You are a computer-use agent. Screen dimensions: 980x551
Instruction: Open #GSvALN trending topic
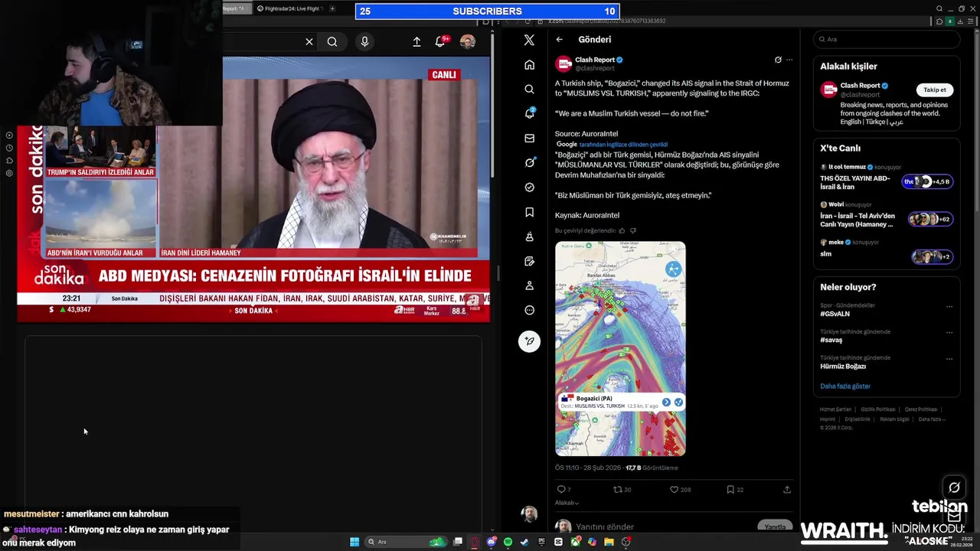[x=835, y=314]
